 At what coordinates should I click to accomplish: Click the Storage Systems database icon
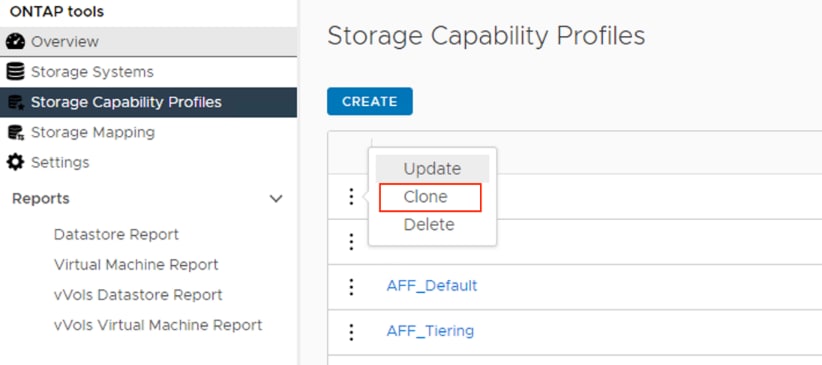pos(16,71)
